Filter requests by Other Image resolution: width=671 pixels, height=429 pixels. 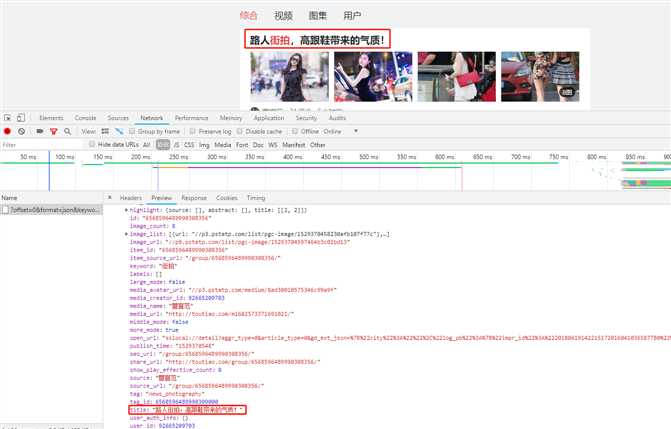[x=318, y=145]
